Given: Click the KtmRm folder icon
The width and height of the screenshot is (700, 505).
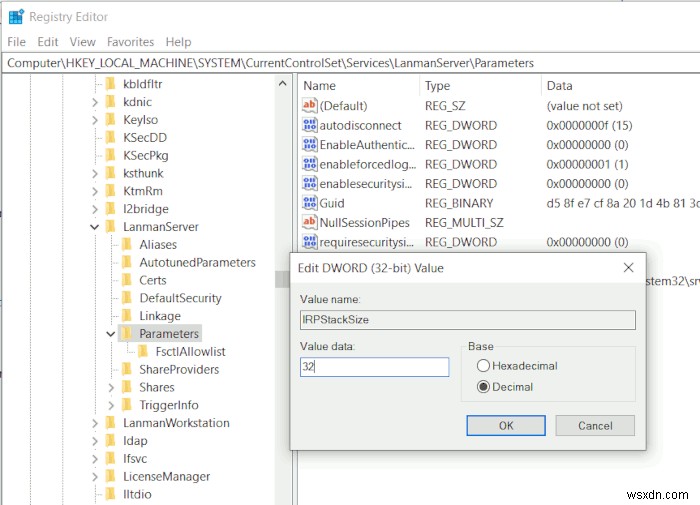Looking at the screenshot, I should pyautogui.click(x=110, y=191).
